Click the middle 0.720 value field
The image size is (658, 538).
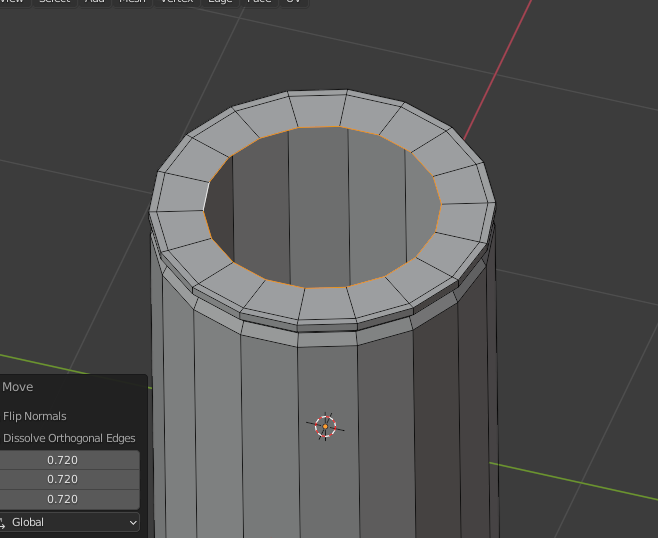click(x=69, y=479)
